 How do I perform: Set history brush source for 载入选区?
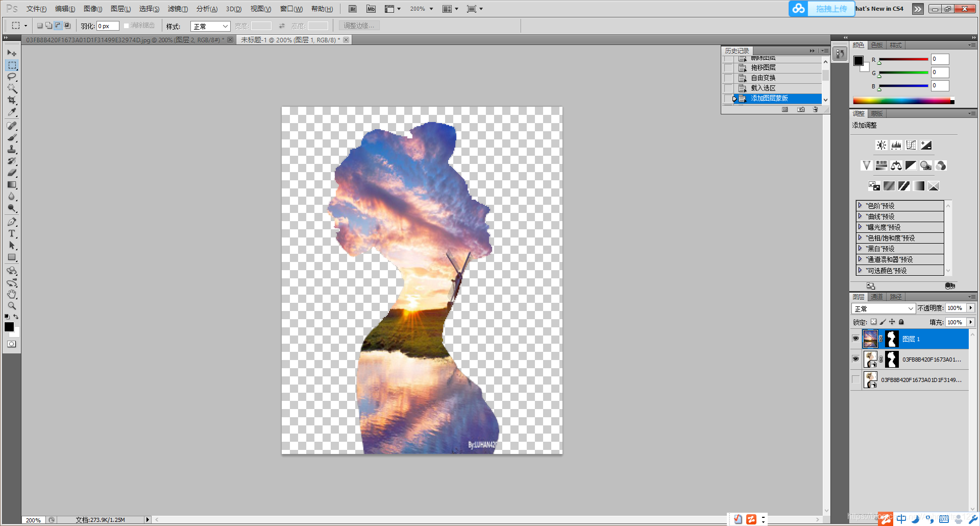click(728, 88)
